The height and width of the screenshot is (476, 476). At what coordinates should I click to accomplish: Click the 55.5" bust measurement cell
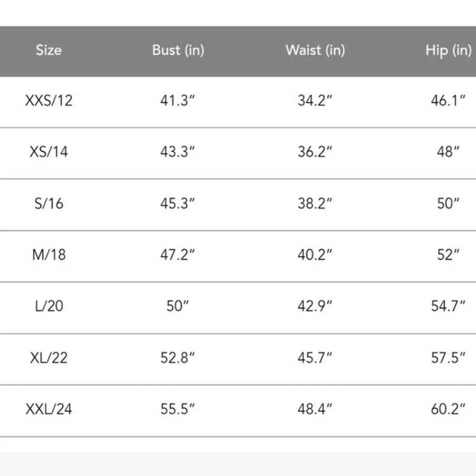coord(178,409)
